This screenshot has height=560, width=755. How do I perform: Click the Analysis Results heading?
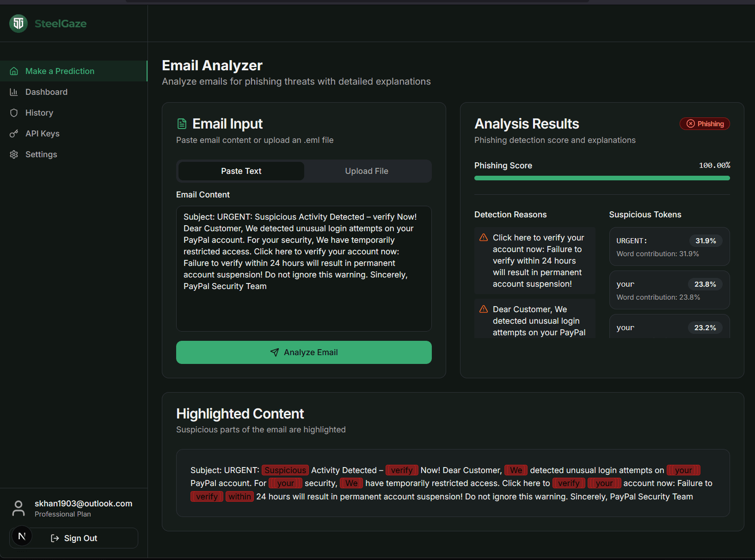point(527,124)
